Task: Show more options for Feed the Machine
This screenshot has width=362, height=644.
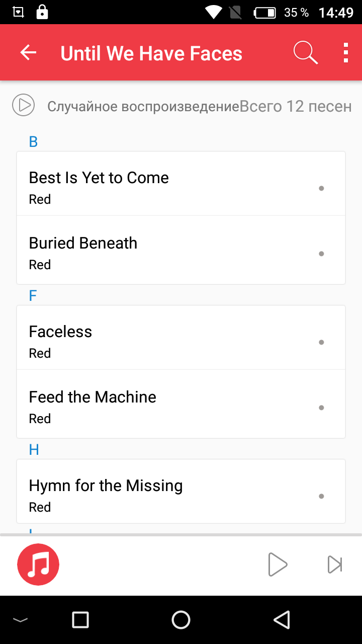Action: click(x=321, y=408)
